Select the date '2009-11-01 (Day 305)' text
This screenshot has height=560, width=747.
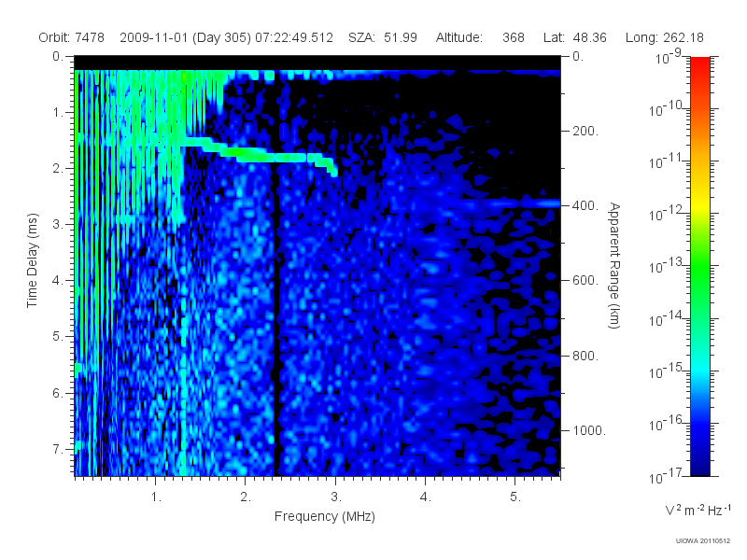tap(185, 37)
